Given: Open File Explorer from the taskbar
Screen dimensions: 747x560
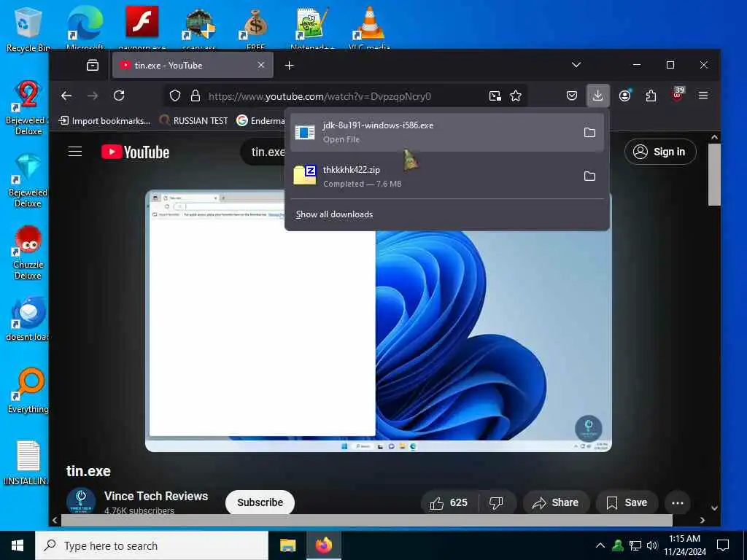Looking at the screenshot, I should coord(287,545).
